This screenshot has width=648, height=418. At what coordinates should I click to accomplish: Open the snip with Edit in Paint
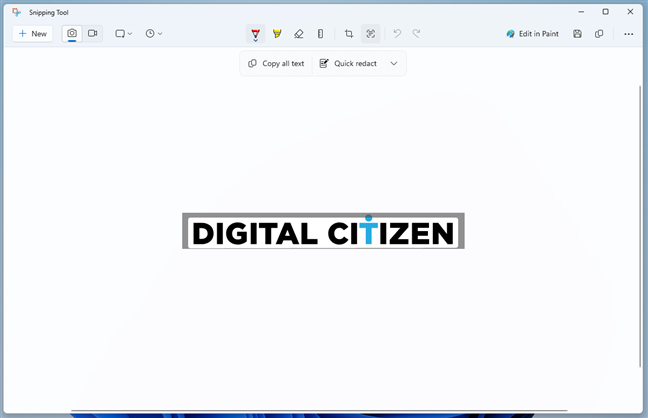pyautogui.click(x=533, y=34)
